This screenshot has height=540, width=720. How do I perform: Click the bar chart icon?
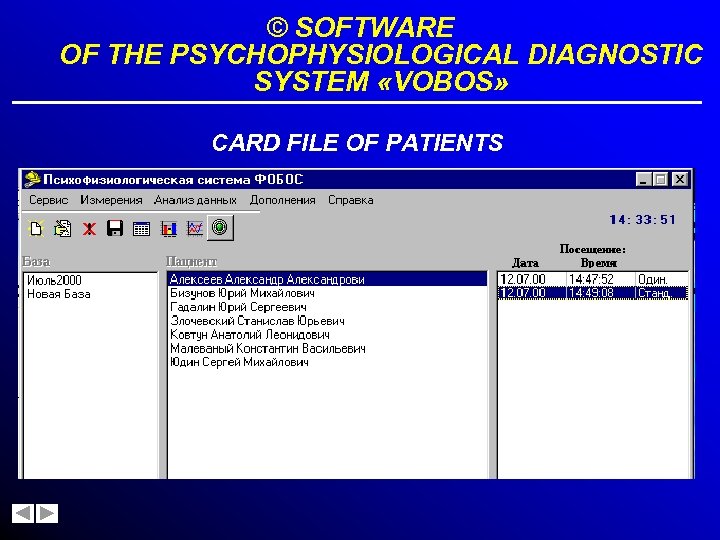(x=169, y=228)
